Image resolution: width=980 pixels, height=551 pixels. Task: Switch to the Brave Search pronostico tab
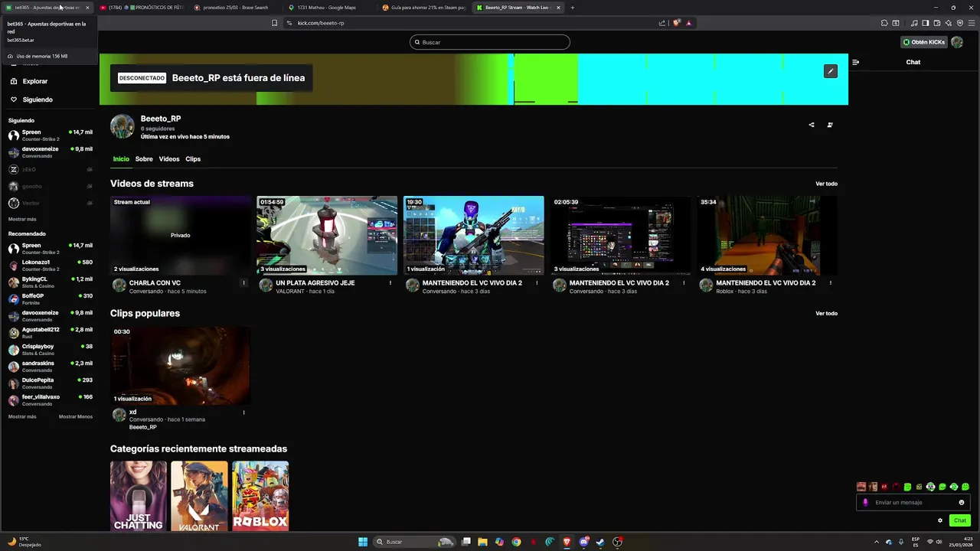point(235,8)
